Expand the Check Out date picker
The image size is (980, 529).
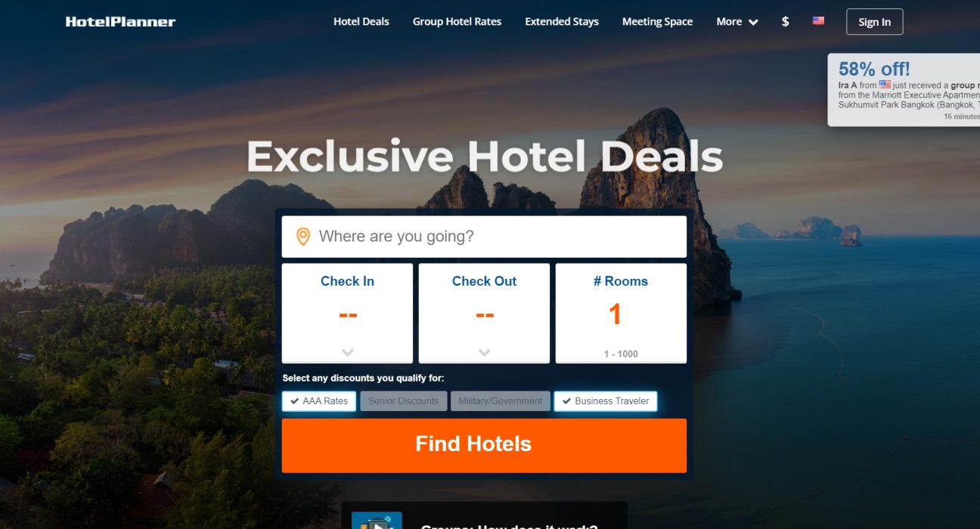tap(484, 313)
